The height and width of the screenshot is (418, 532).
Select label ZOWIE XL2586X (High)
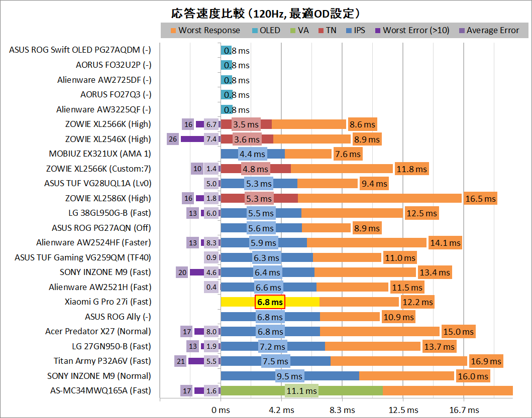click(x=108, y=198)
